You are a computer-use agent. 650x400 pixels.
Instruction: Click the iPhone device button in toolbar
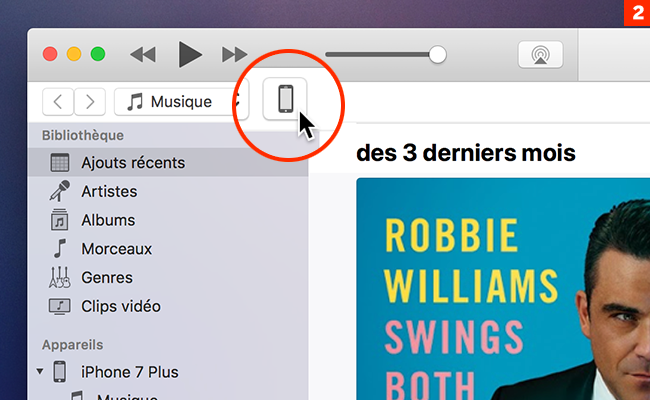(285, 99)
